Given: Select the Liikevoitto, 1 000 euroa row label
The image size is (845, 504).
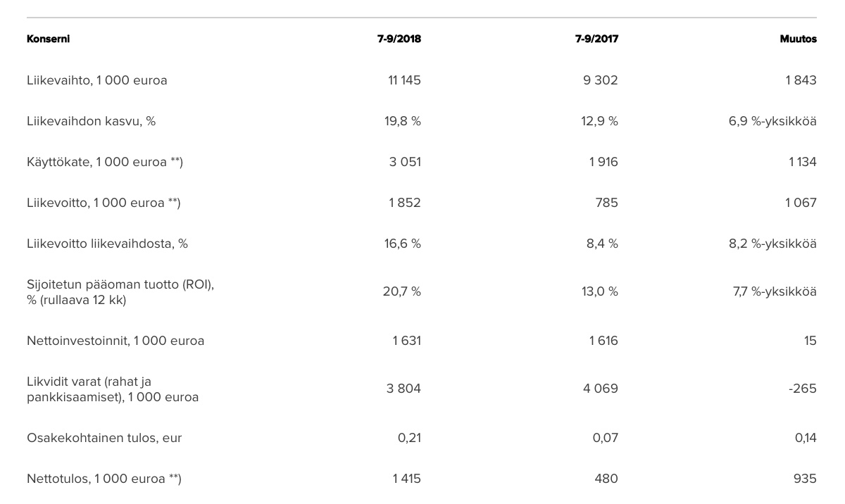Looking at the screenshot, I should point(104,203).
